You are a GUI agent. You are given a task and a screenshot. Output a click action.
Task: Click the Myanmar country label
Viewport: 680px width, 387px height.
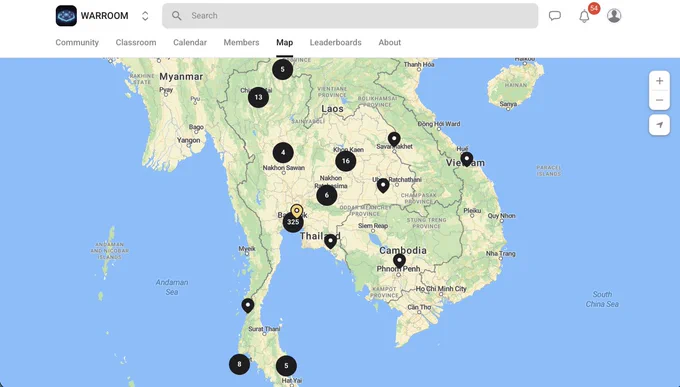click(x=181, y=77)
